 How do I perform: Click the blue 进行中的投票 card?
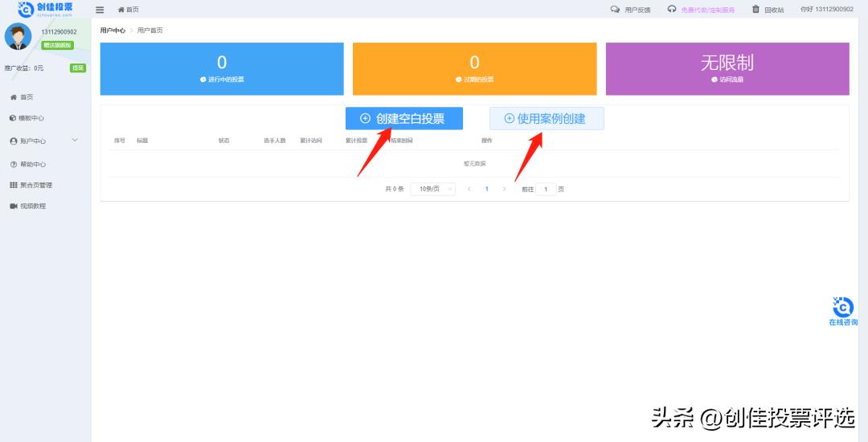click(222, 68)
